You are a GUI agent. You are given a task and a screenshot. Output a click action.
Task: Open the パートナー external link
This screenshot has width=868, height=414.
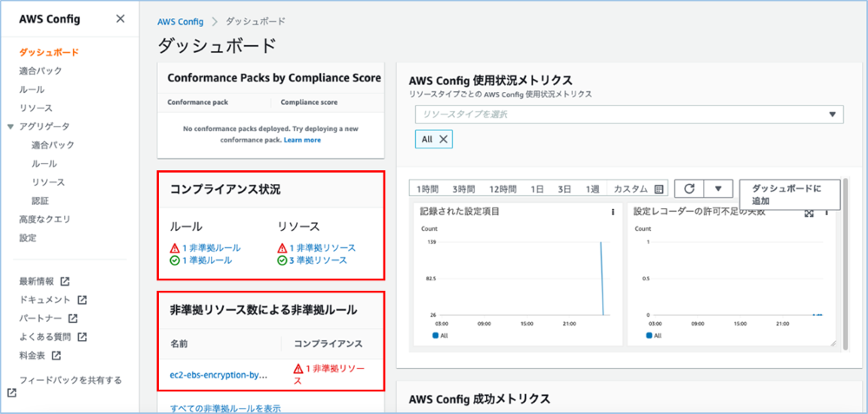(x=41, y=319)
